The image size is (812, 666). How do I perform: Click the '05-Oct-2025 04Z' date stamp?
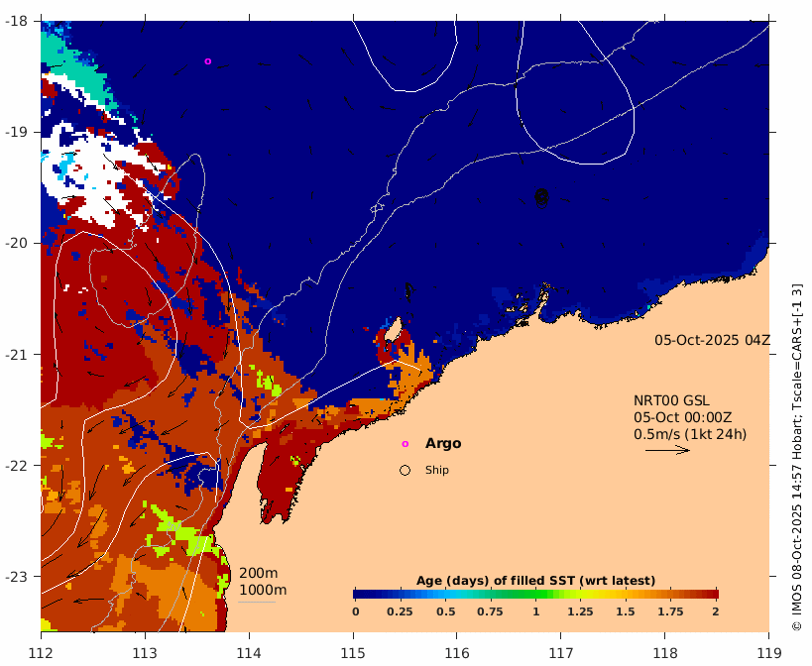click(x=712, y=340)
